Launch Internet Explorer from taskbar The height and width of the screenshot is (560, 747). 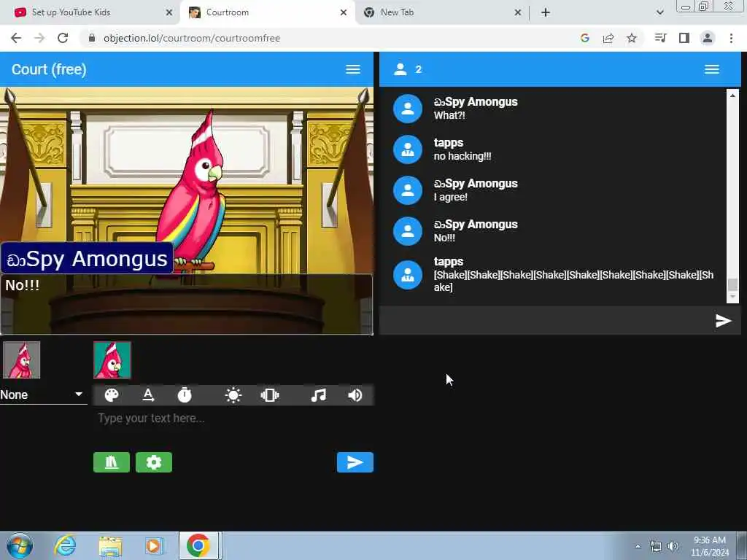coord(65,545)
